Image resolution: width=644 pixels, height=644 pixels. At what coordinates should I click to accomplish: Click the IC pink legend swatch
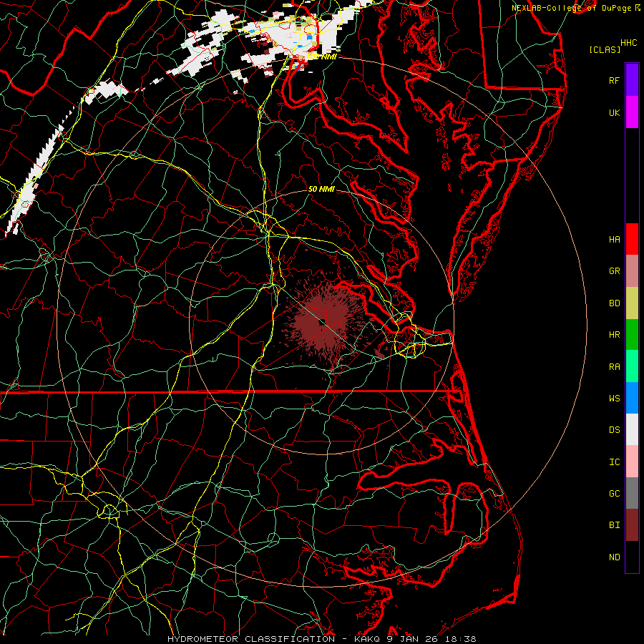pyautogui.click(x=632, y=462)
